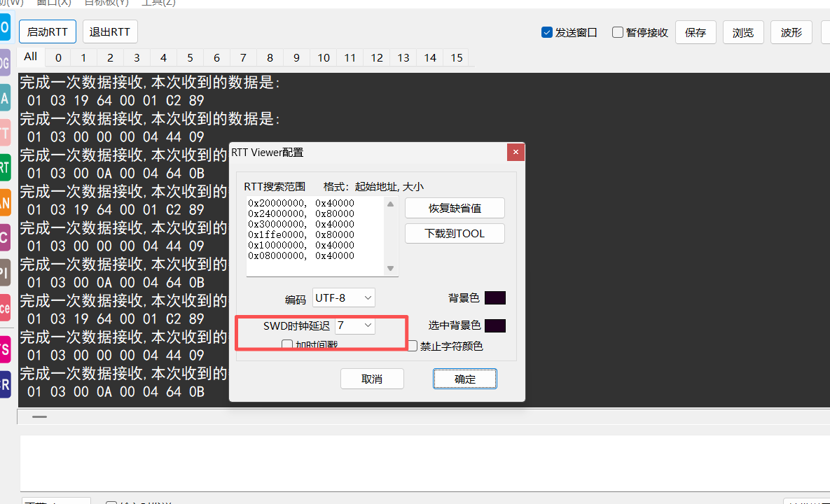Image resolution: width=830 pixels, height=504 pixels.
Task: Open the brown SPI tool in the sidebar
Action: tap(5, 272)
